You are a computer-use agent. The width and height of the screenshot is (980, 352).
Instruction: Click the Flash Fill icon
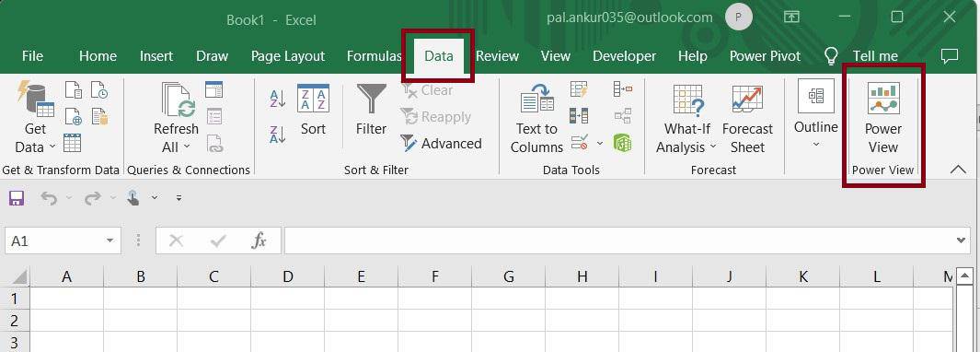point(580,89)
